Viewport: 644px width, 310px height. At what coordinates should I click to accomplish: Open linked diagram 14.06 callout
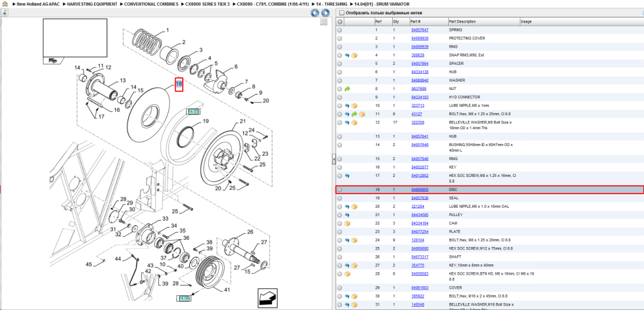click(184, 298)
